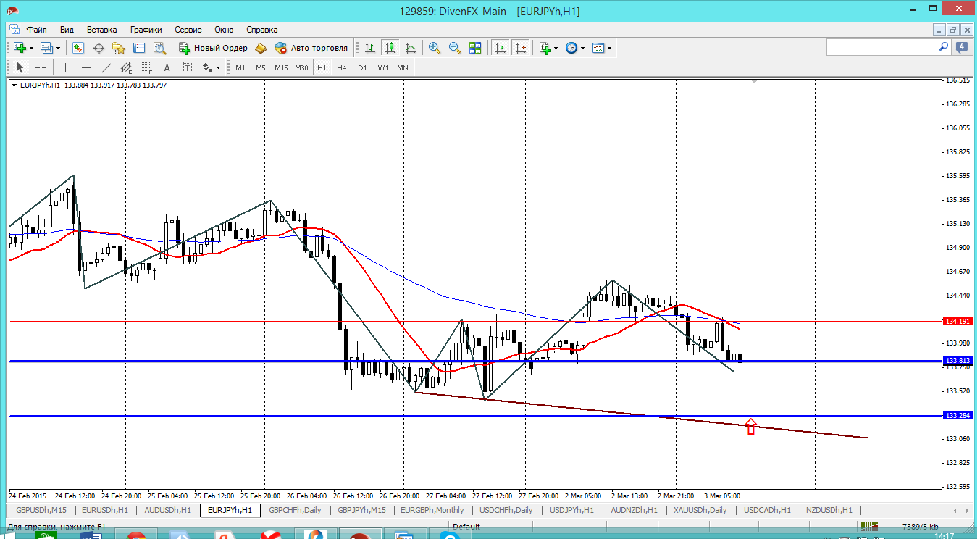This screenshot has height=539, width=980.
Task: Click the zoom out magnifier icon
Action: pyautogui.click(x=455, y=48)
